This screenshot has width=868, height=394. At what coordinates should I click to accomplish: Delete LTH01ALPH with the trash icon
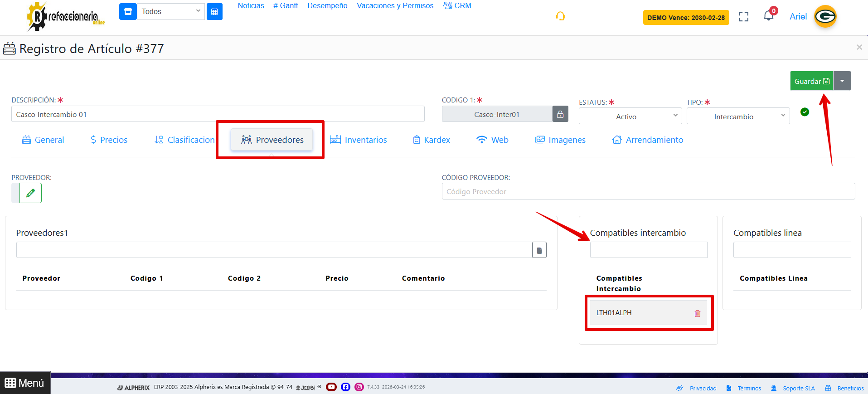[x=697, y=313]
